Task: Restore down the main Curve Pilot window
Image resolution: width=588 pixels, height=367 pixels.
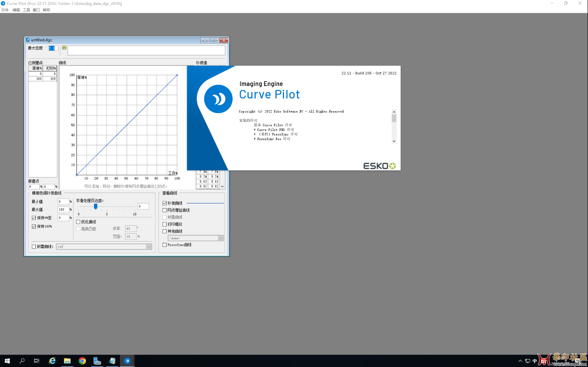Action: (566, 3)
